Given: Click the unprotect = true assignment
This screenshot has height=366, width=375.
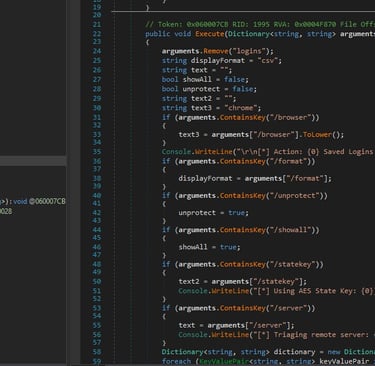Looking at the screenshot, I should pyautogui.click(x=213, y=213).
